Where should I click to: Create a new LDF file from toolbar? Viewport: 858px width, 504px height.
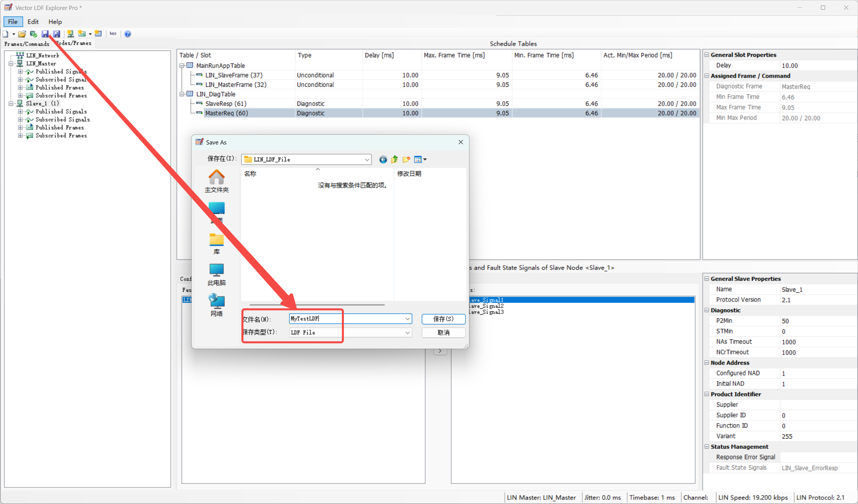click(5, 34)
